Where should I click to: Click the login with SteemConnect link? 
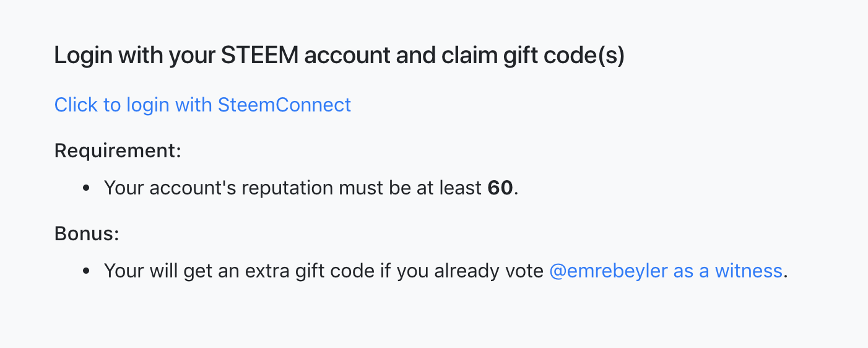point(202,105)
